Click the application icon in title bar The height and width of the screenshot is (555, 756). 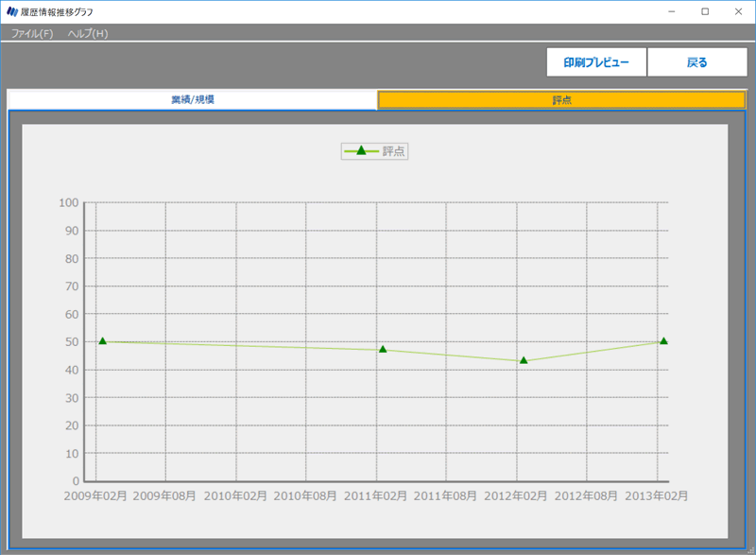[12, 11]
